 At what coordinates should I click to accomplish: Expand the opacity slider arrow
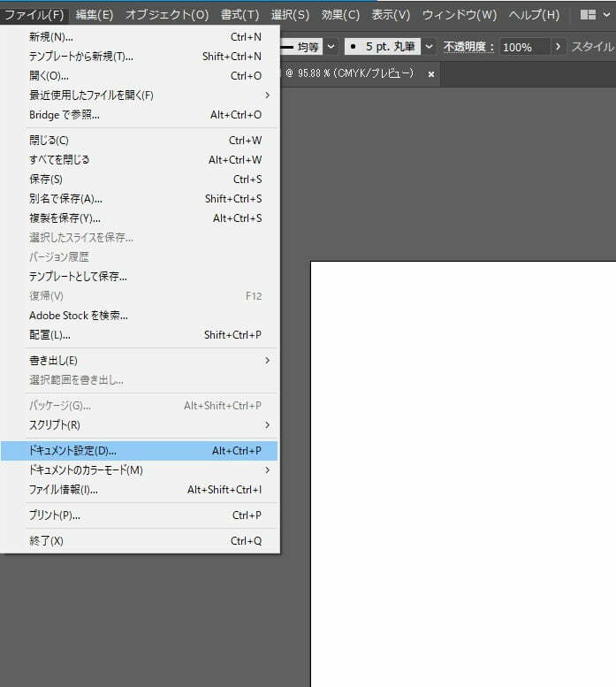[x=558, y=46]
